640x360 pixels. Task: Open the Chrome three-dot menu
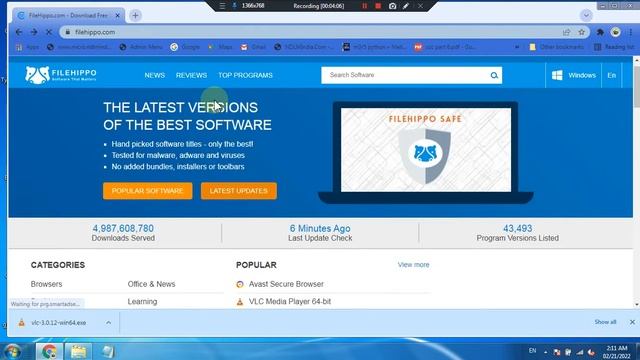pos(631,32)
